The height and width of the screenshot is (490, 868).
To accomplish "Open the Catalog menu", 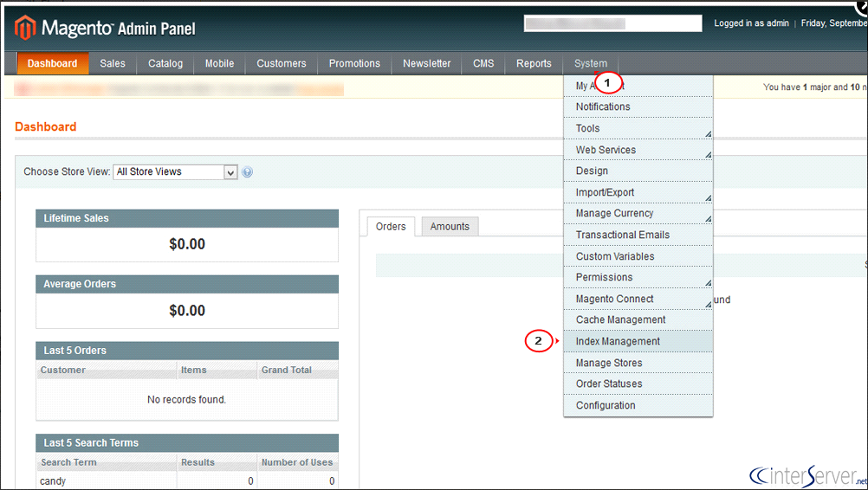I will [x=165, y=63].
